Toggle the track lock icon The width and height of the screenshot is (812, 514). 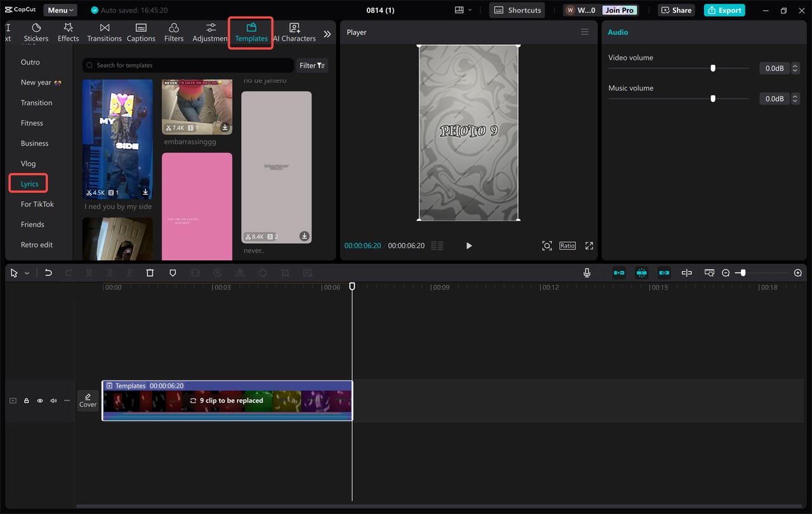pos(27,400)
